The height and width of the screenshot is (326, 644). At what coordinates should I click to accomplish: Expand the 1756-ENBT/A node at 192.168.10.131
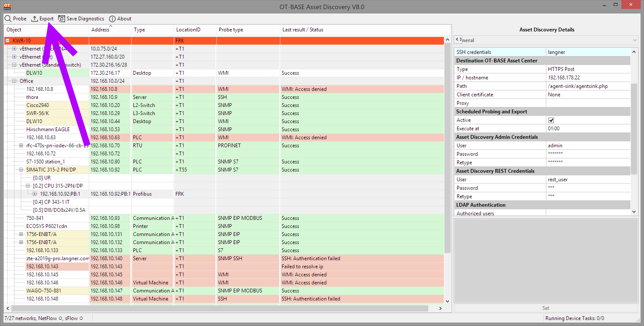click(x=21, y=234)
